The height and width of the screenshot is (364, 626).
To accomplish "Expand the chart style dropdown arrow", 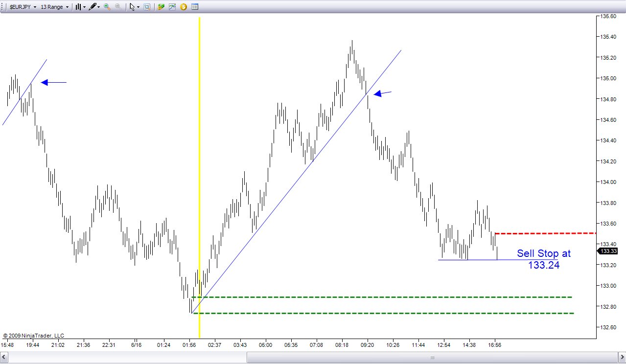I will point(85,7).
